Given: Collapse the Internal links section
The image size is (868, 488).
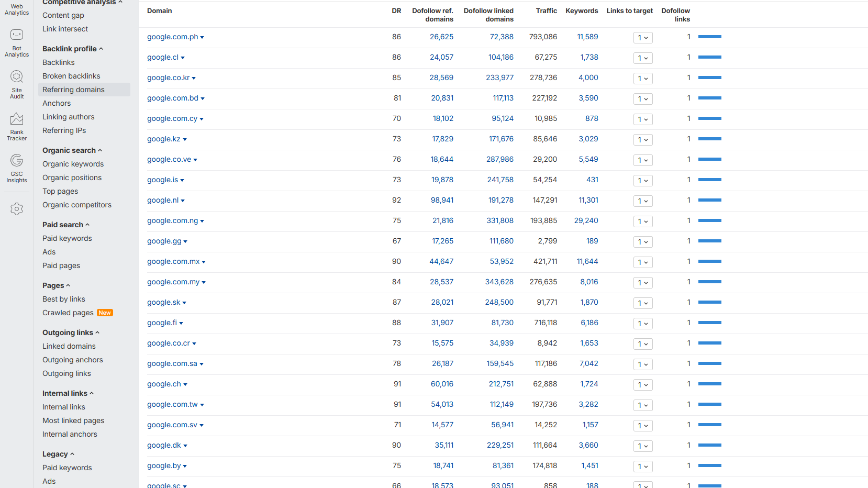Looking at the screenshot, I should click(68, 393).
